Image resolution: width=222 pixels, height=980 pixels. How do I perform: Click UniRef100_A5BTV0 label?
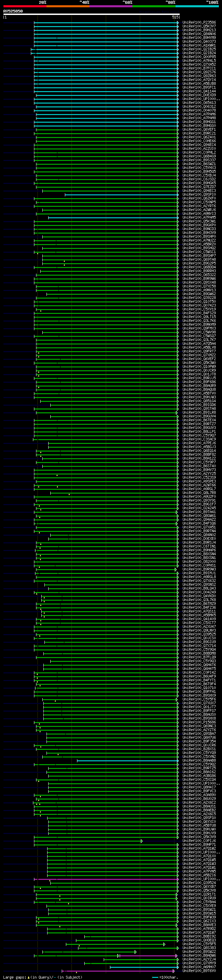pos(199,394)
